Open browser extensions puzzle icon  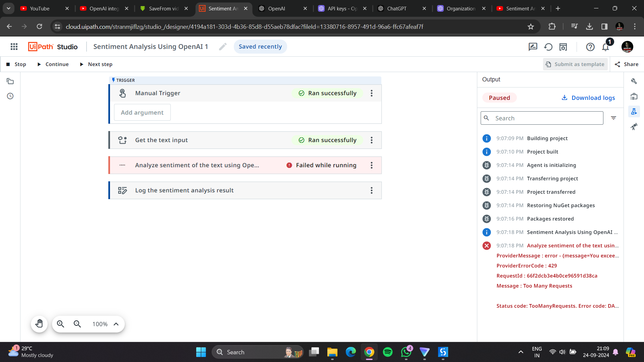[552, 26]
